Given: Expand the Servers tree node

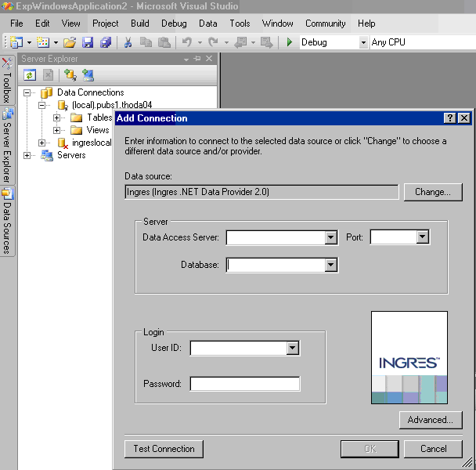Looking at the screenshot, I should click(28, 155).
